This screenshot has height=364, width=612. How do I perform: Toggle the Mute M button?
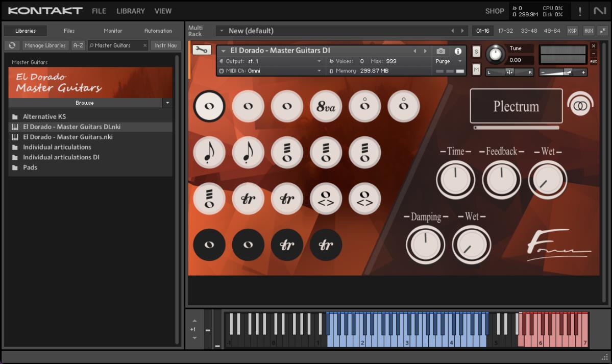[x=476, y=69]
